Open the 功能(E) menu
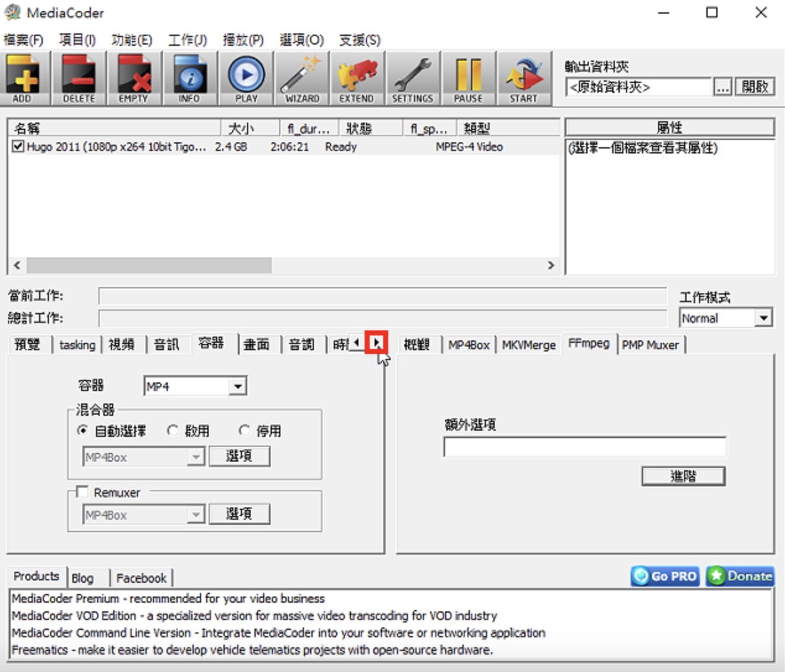This screenshot has width=785, height=672. 132,40
